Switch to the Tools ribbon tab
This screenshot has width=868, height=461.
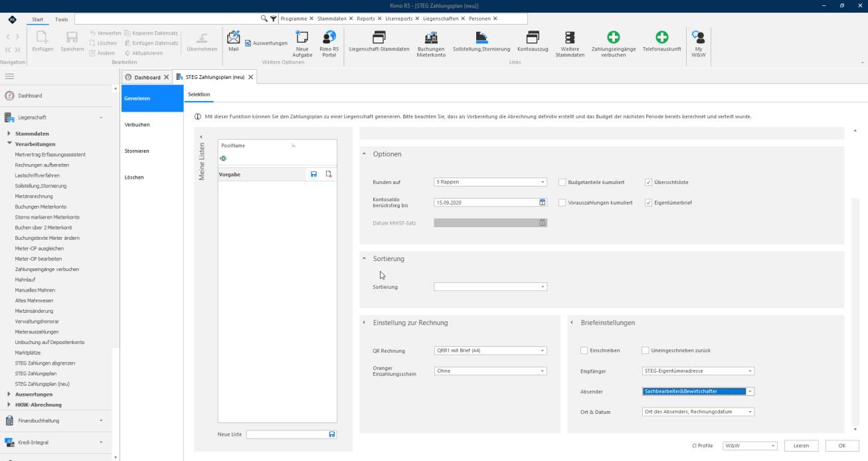(61, 19)
